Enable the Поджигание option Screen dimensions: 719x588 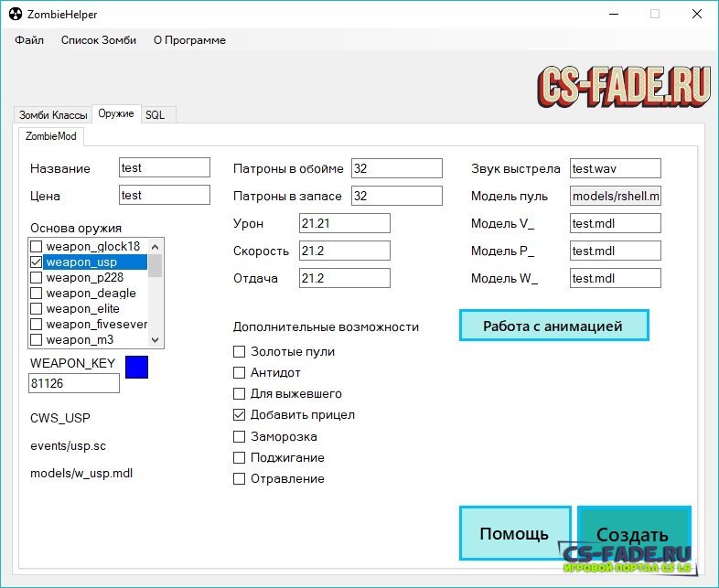(x=240, y=457)
